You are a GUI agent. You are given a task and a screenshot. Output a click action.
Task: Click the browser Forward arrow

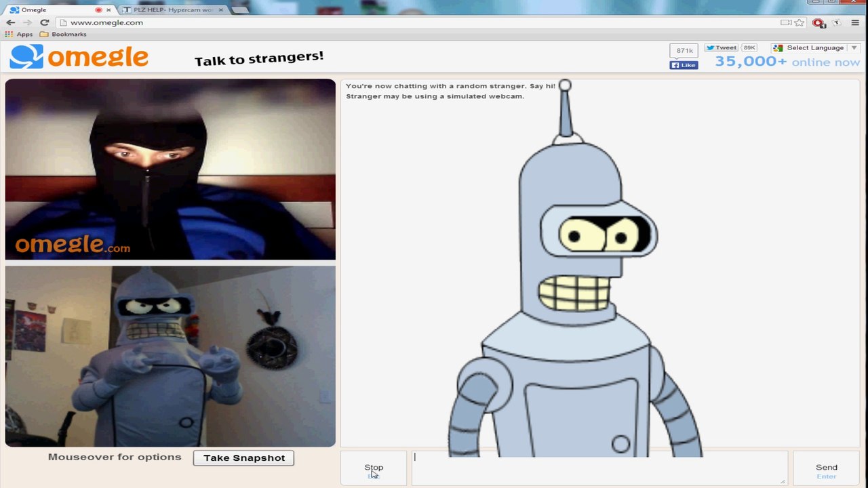pyautogui.click(x=27, y=22)
